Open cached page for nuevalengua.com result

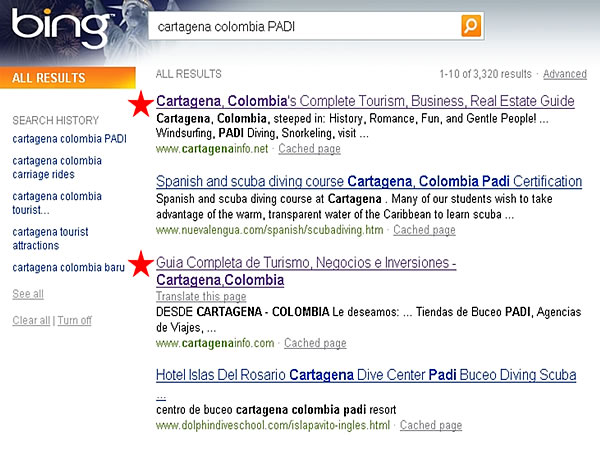424,230
